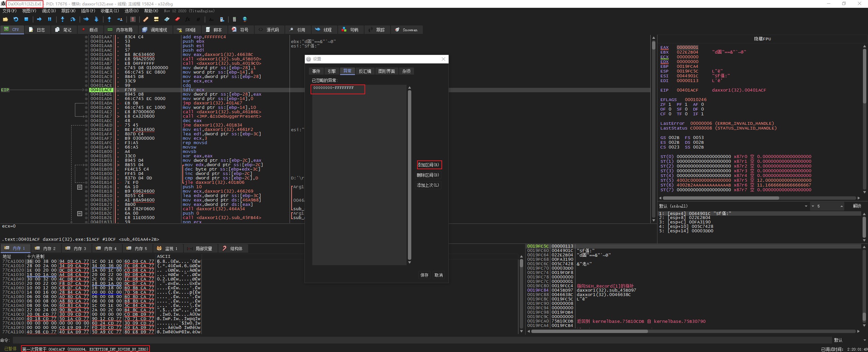Click the Step Into toolbar icon
The height and width of the screenshot is (352, 868).
pyautogui.click(x=62, y=19)
